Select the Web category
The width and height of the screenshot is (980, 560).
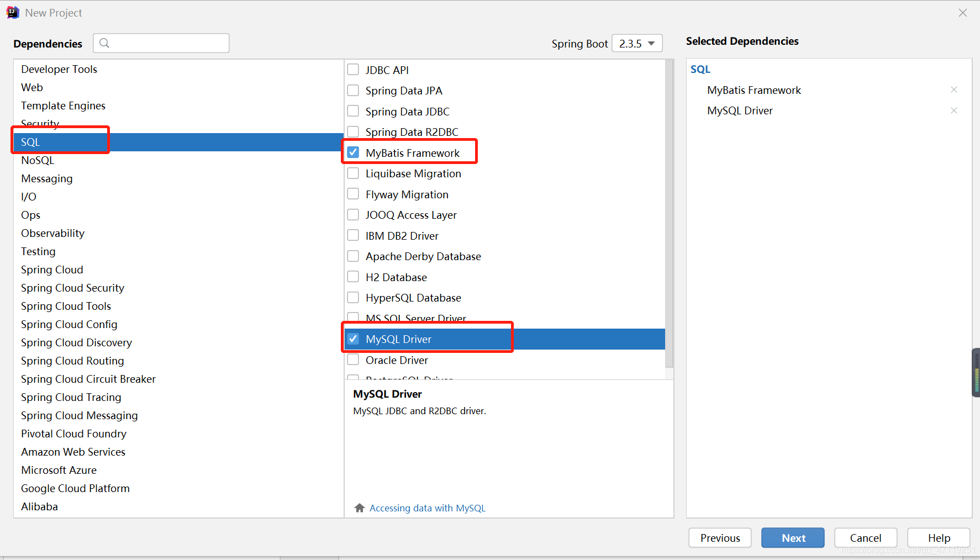[178, 87]
